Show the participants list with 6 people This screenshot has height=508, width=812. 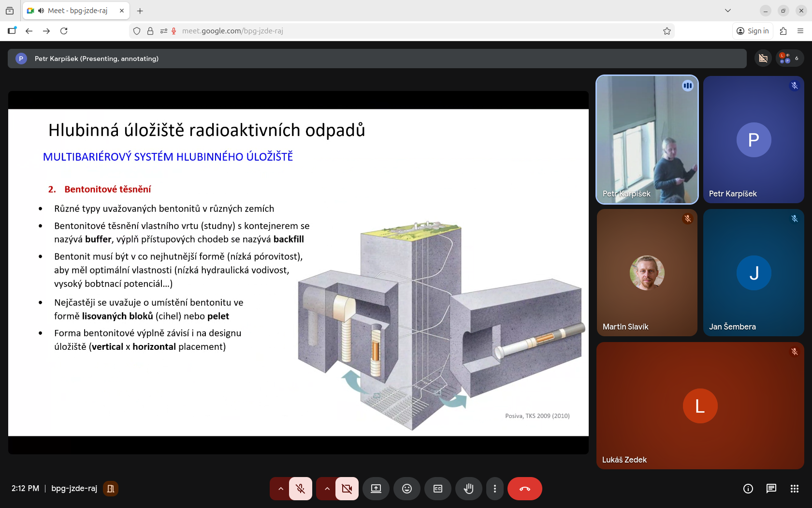coord(789,59)
